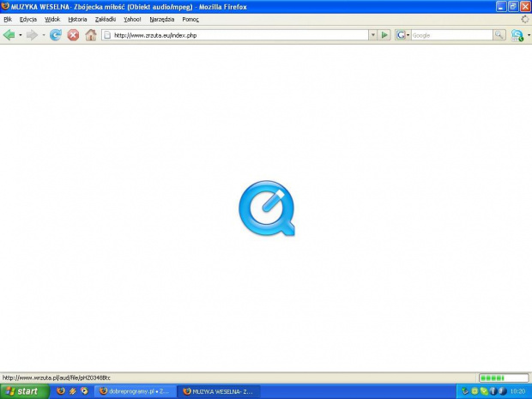This screenshot has height=399, width=532.
Task: Click the page loading progress bar
Action: click(504, 378)
